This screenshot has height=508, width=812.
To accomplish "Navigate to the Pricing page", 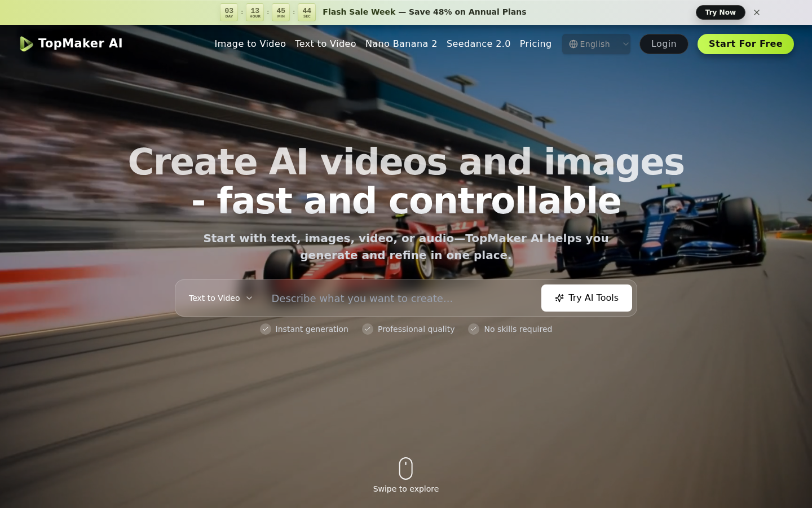I will pos(535,43).
